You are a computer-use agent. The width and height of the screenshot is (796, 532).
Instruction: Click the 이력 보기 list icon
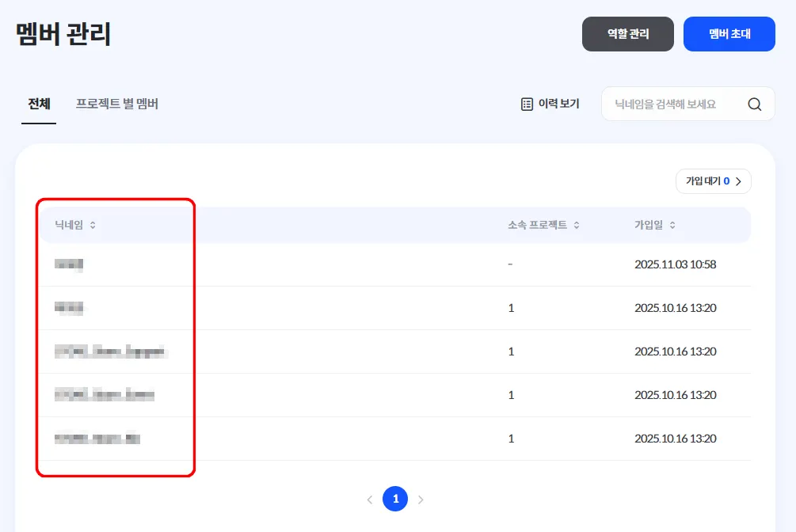click(527, 104)
